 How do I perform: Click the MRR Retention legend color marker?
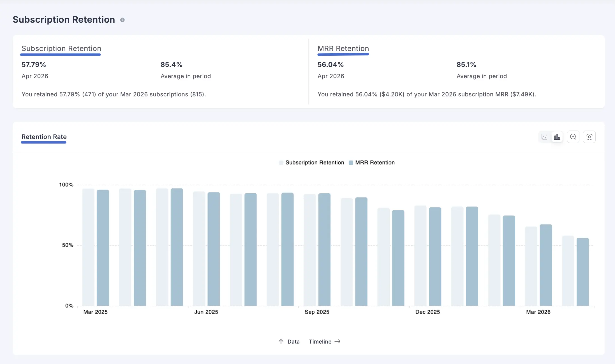351,163
